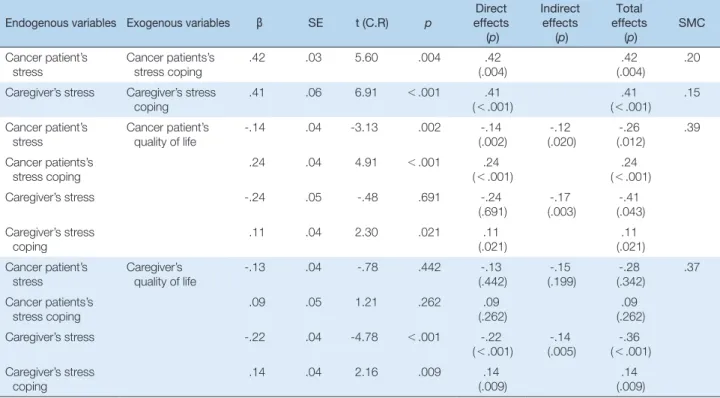Click the 'Cancer patient's quality of life' cell
This screenshot has height=398, width=720.
click(168, 135)
